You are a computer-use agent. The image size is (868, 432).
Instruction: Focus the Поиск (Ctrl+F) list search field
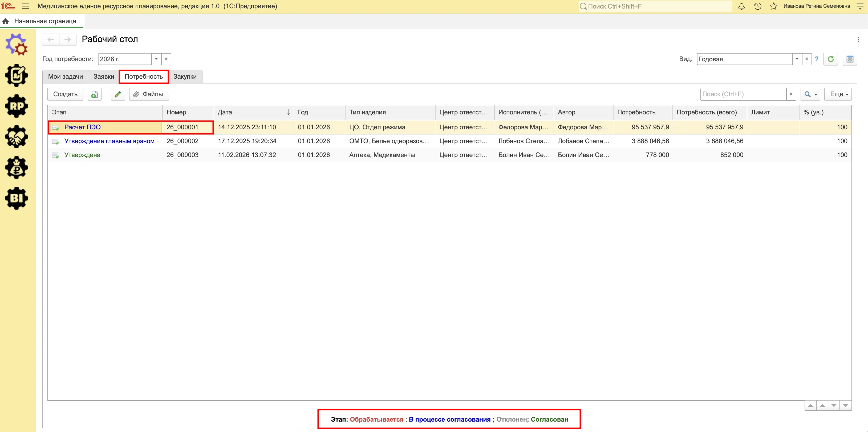pos(743,94)
